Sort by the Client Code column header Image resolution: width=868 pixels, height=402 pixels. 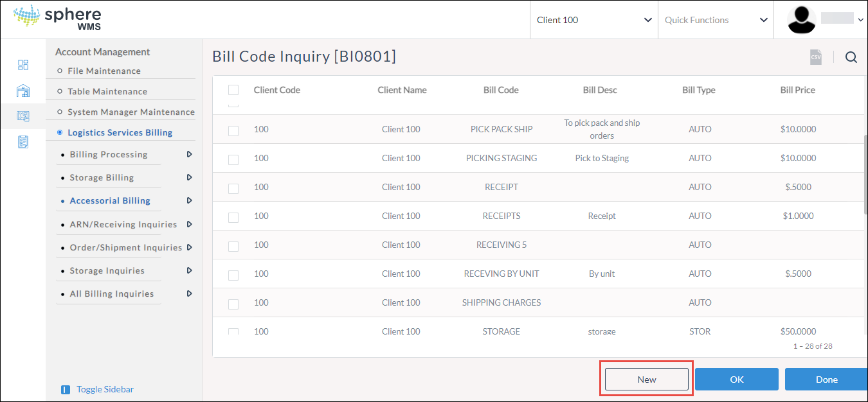pyautogui.click(x=277, y=90)
